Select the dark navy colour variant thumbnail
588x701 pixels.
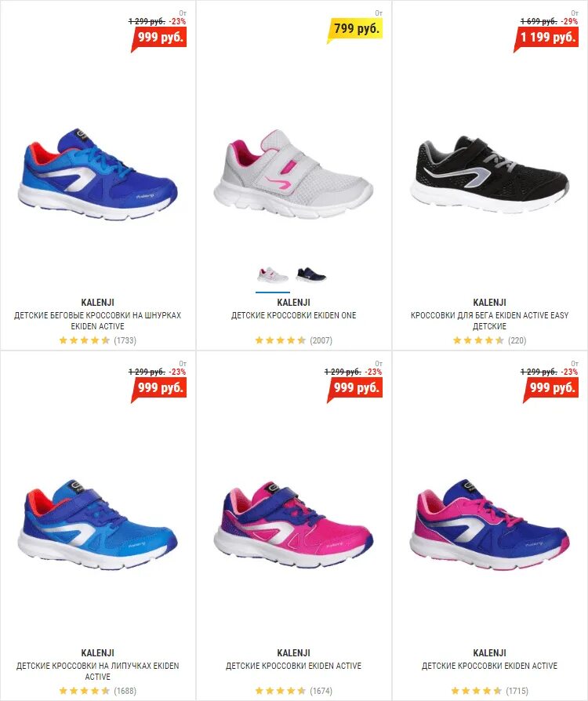(x=311, y=274)
